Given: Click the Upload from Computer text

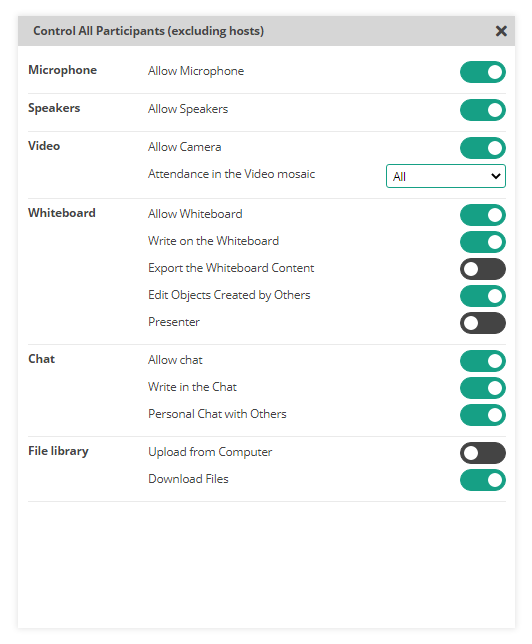Looking at the screenshot, I should [x=210, y=452].
